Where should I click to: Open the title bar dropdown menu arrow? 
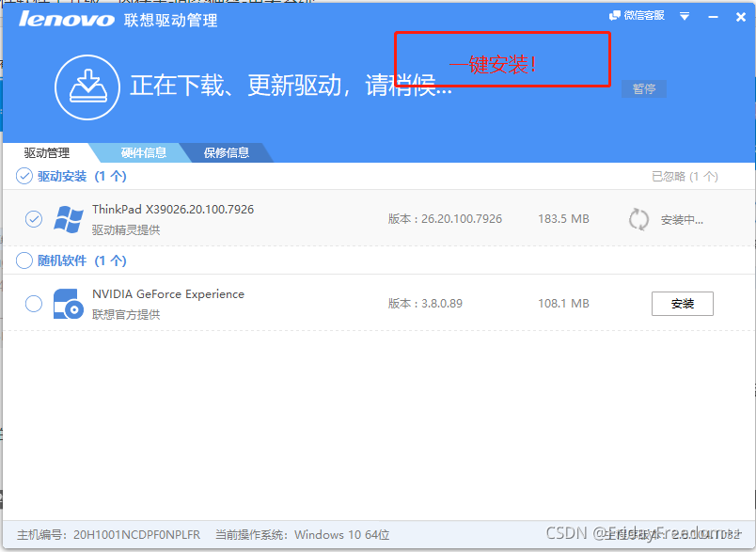[685, 16]
